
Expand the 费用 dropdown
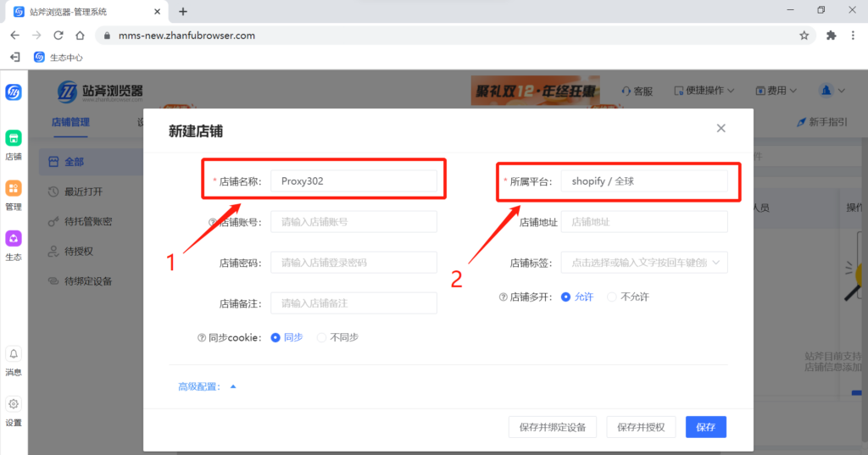tap(776, 90)
